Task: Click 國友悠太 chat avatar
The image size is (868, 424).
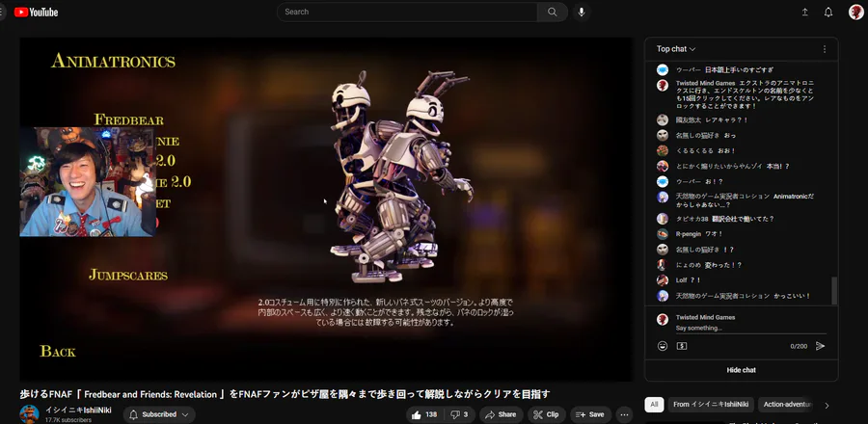Action: 662,119
